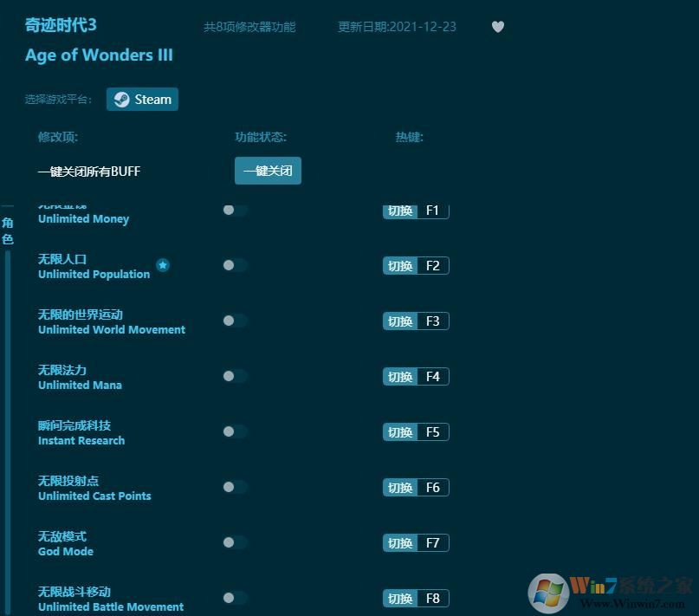Click the Unlimited Cast Points label
Screen dimensions: 699x616
click(x=94, y=496)
